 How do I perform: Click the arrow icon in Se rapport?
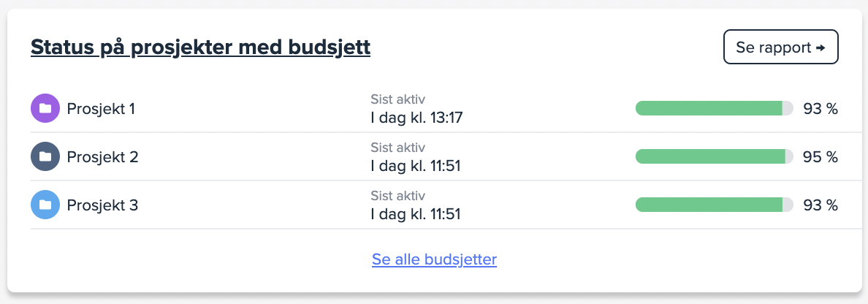[x=821, y=48]
